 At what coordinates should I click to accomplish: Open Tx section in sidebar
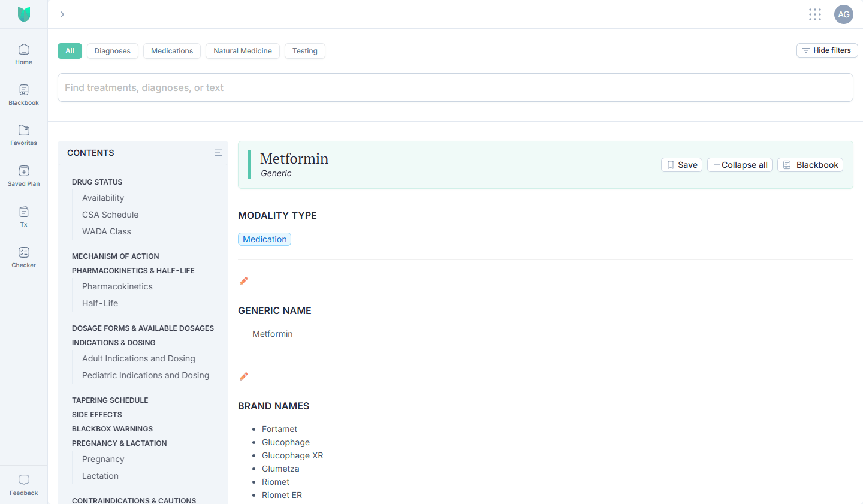(24, 217)
